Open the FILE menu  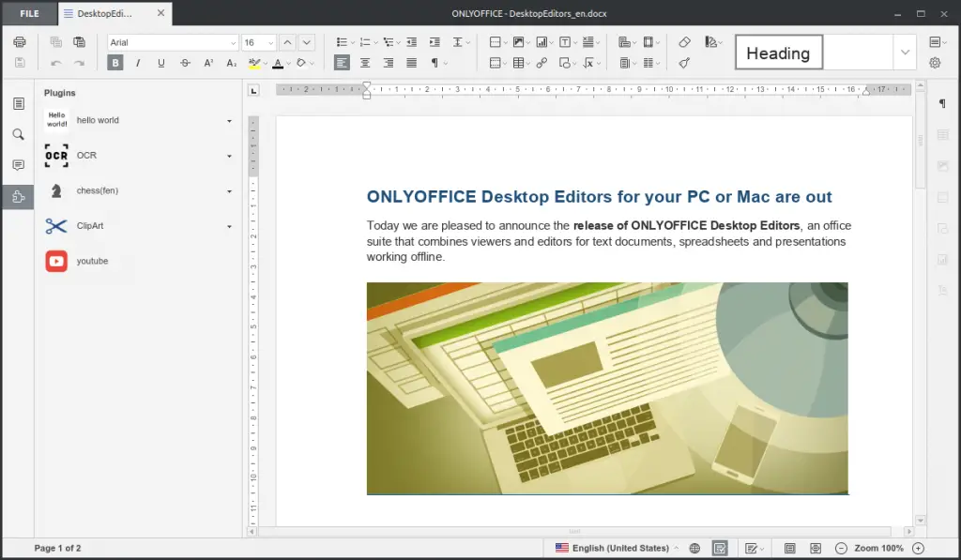coord(28,13)
